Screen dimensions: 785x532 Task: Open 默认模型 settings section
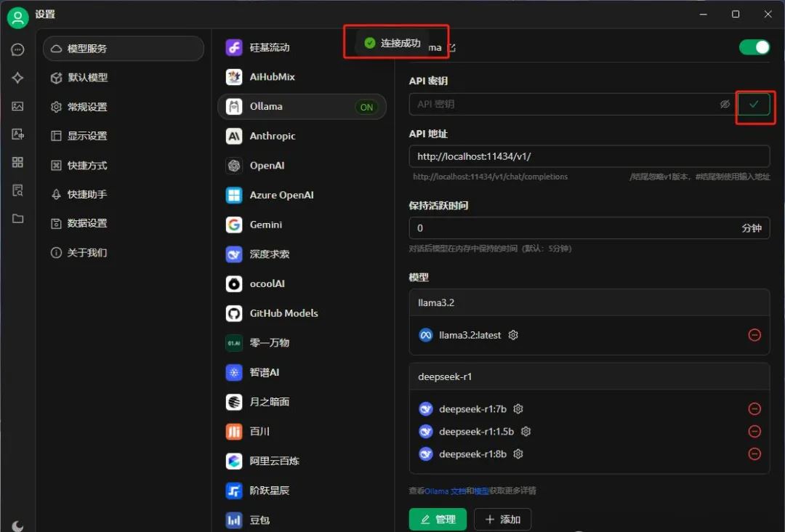(x=124, y=78)
